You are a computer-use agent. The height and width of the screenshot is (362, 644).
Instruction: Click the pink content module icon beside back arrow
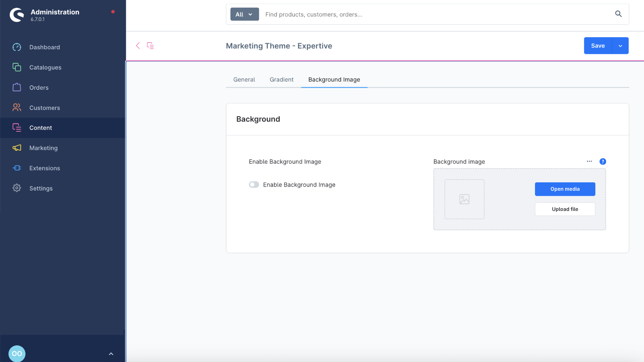click(x=150, y=46)
